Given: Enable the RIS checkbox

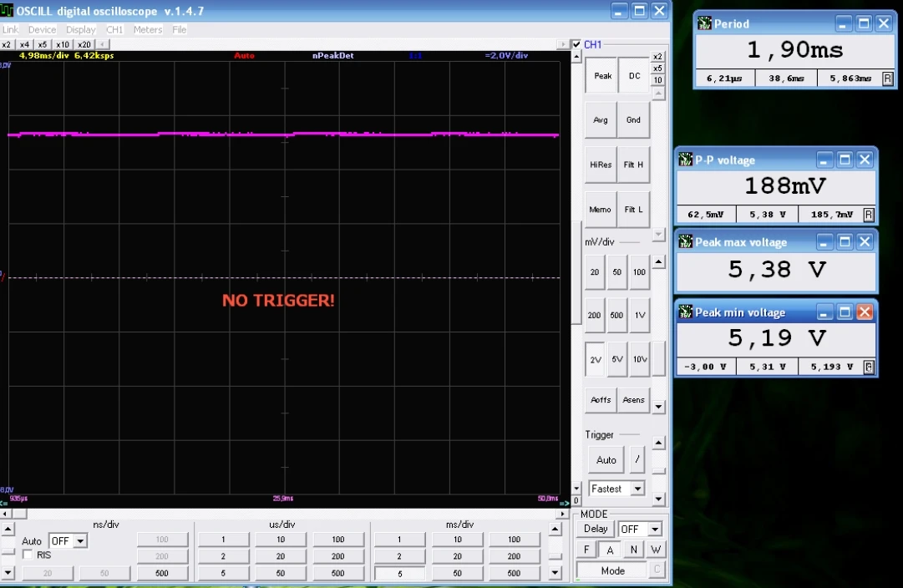Looking at the screenshot, I should click(28, 555).
